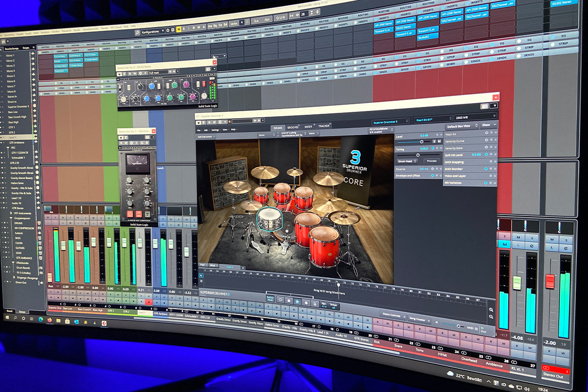The width and height of the screenshot is (588, 392).
Task: Select the Lead 1 track in channel list
Action: 17,137
